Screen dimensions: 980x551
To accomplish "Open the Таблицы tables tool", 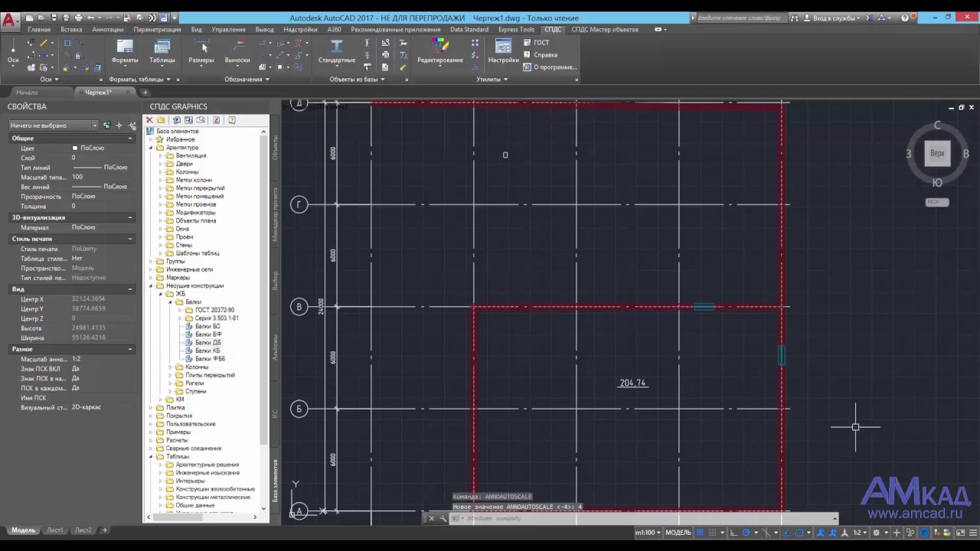I will (x=162, y=51).
